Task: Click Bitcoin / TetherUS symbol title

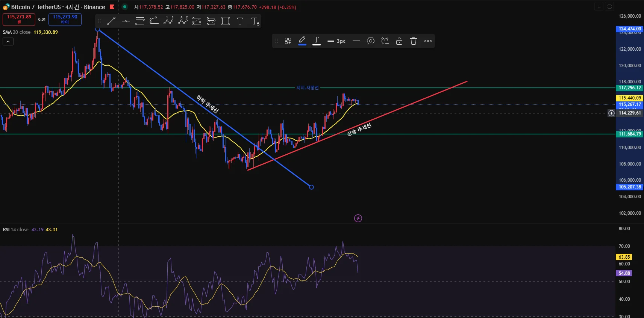Action: coord(58,7)
